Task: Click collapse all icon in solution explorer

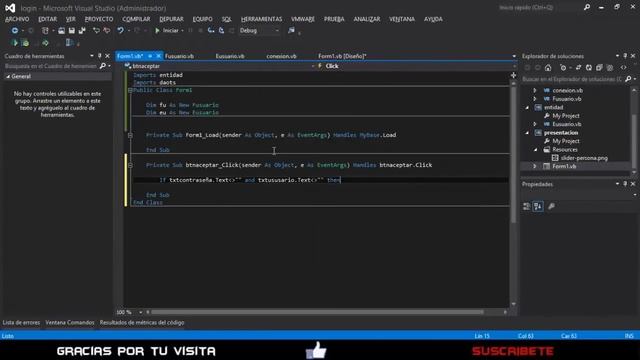Action: (599, 68)
